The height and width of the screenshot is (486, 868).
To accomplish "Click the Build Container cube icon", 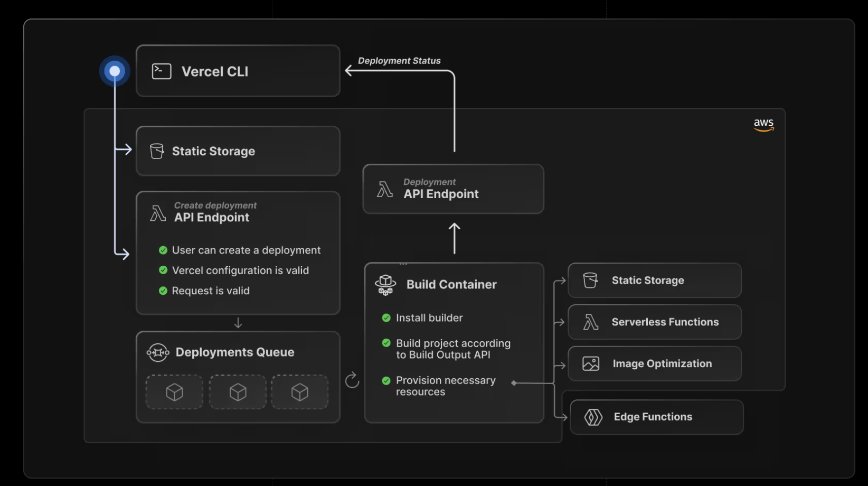I will [385, 285].
